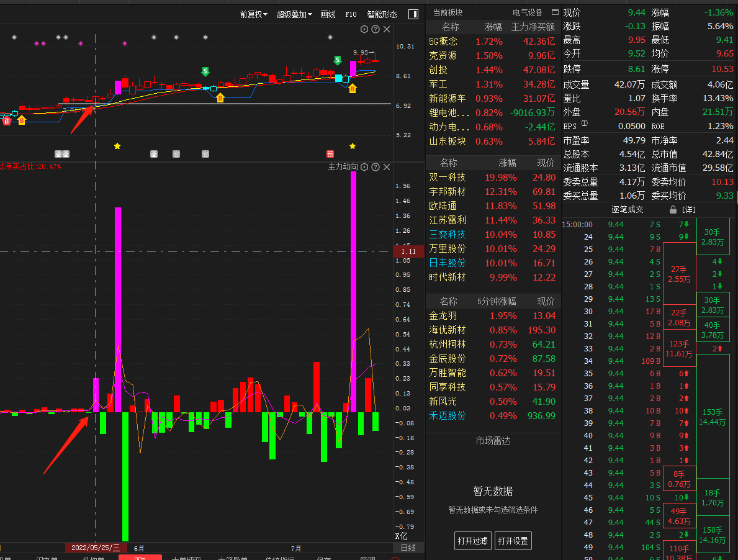The width and height of the screenshot is (738, 560).
Task: Select the 创投 sector row
Action: pos(492,70)
